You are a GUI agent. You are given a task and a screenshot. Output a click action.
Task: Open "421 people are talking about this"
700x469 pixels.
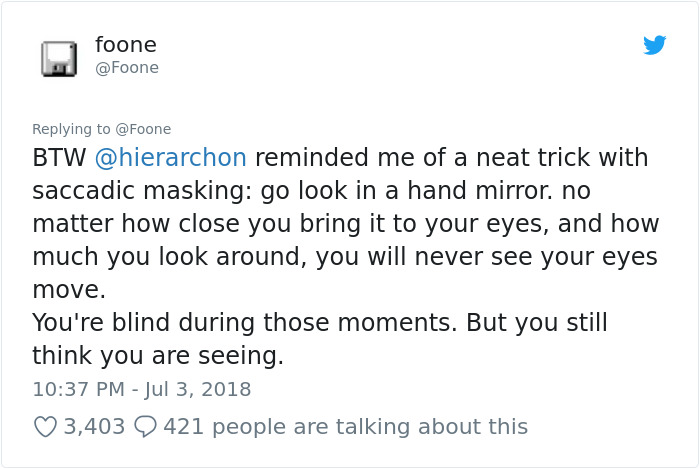coord(345,427)
